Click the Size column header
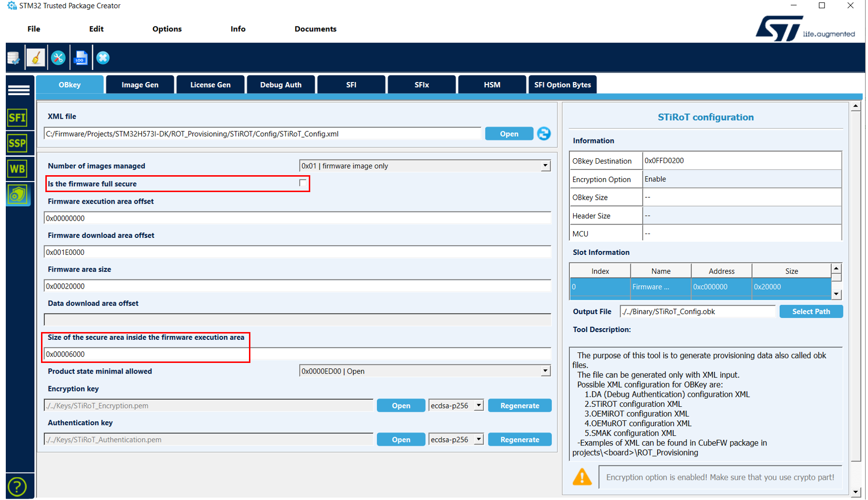868x500 pixels. coord(791,271)
